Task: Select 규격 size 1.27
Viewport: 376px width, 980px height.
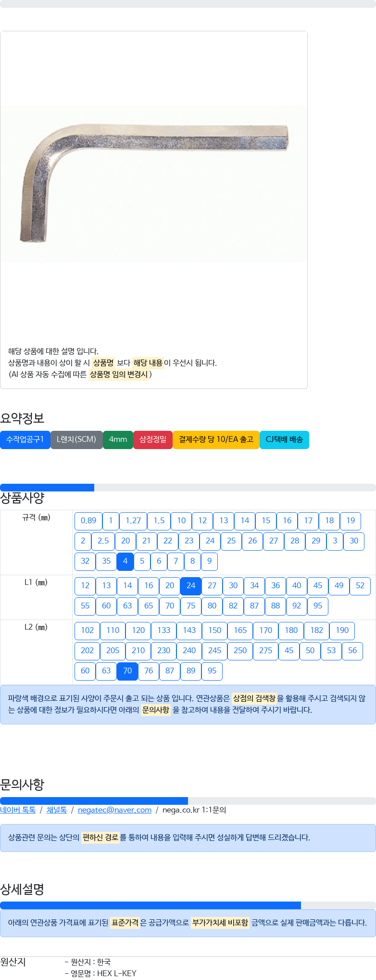Action: pos(133,521)
